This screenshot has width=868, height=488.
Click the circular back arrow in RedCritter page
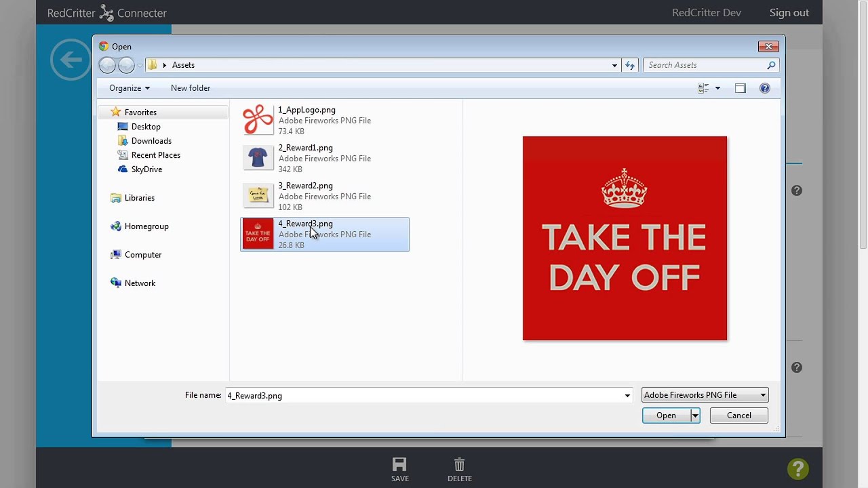(71, 60)
